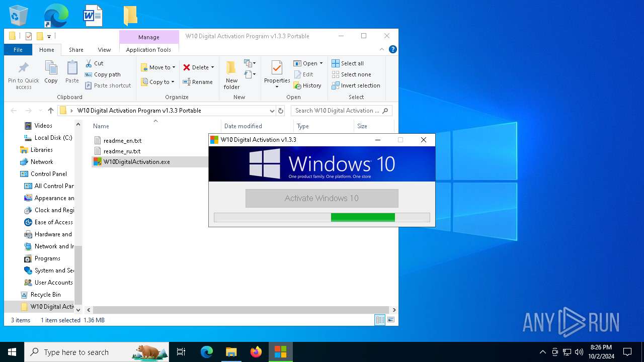This screenshot has width=644, height=362.
Task: Collapse the ribbon with chevron arrow
Action: coord(382,49)
